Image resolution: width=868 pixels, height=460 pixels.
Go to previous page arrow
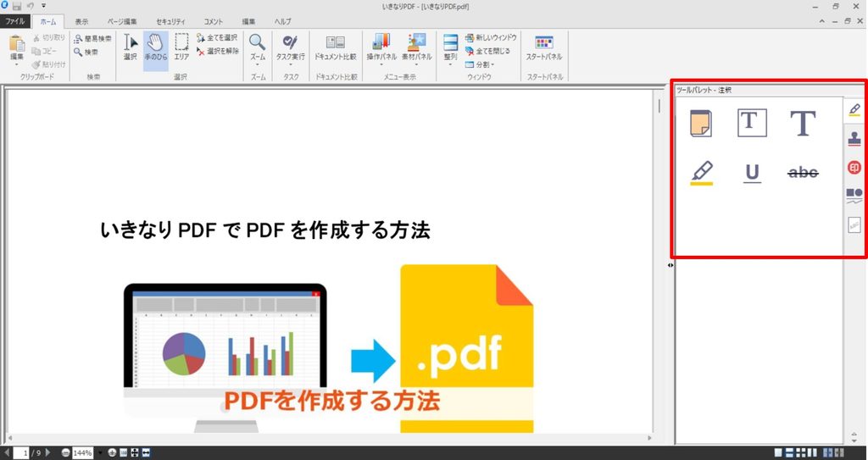[x=7, y=453]
